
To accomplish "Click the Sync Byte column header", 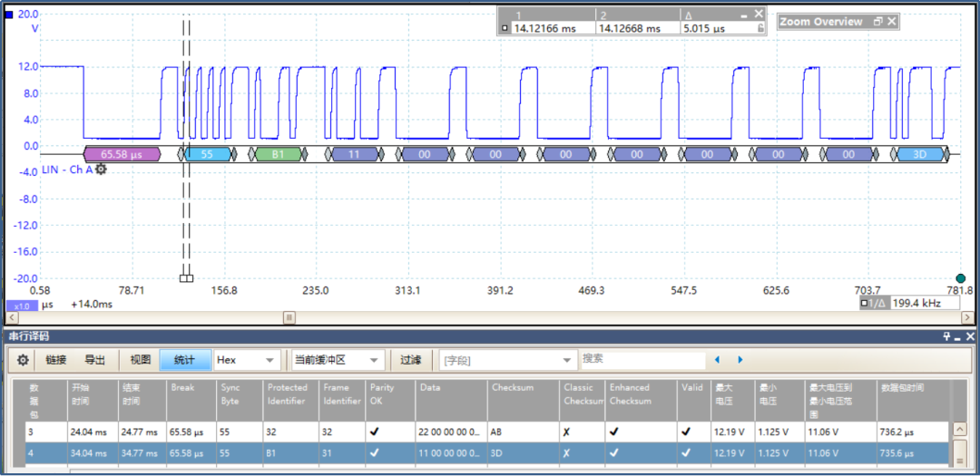I will 240,401.
